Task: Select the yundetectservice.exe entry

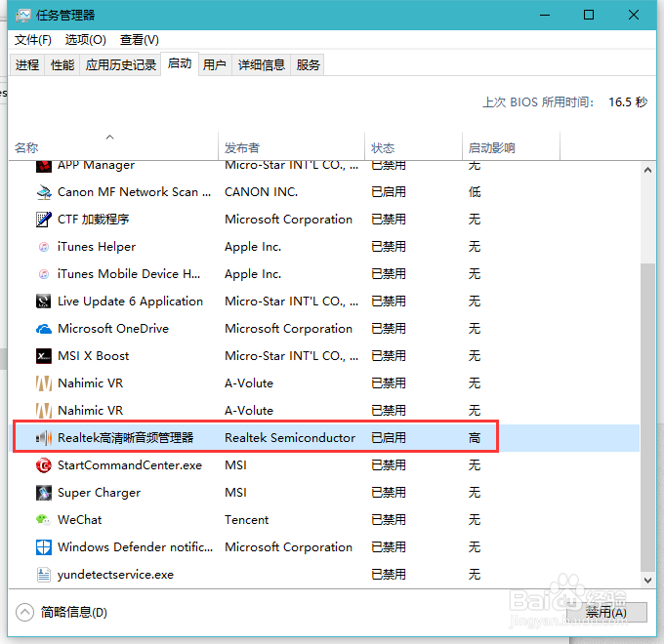Action: [x=115, y=574]
